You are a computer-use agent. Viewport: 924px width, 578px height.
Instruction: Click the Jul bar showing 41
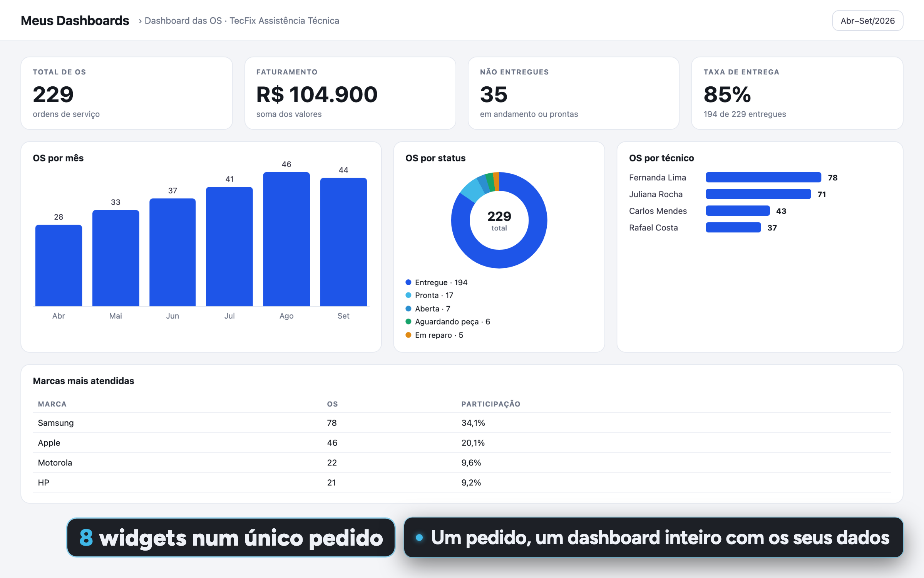229,247
